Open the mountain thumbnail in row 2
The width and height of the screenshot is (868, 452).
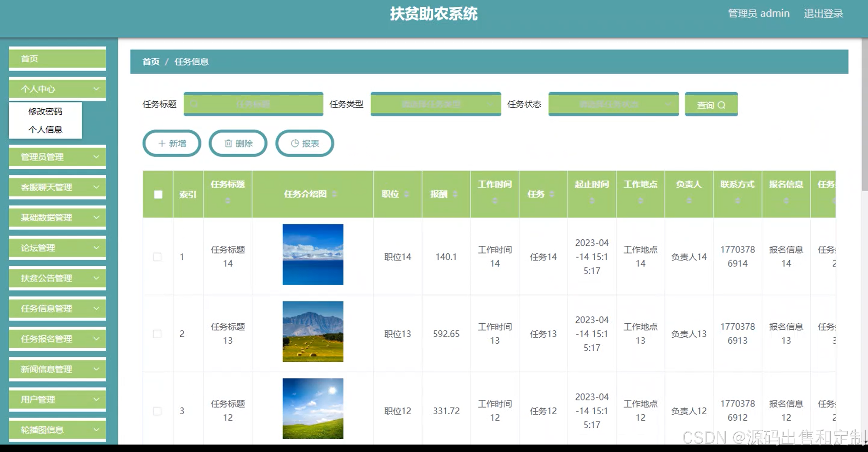(313, 332)
